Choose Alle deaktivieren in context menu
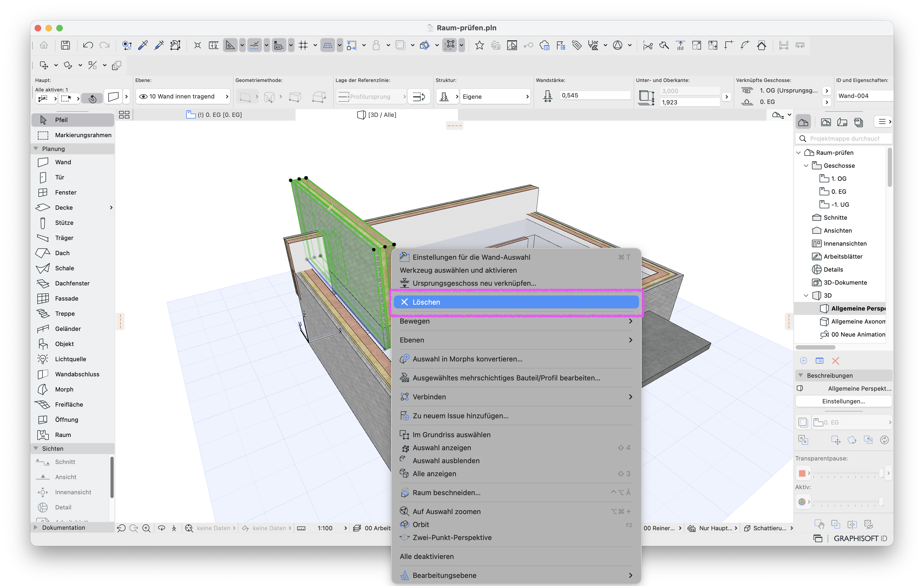The height and width of the screenshot is (586, 924). 516,557
